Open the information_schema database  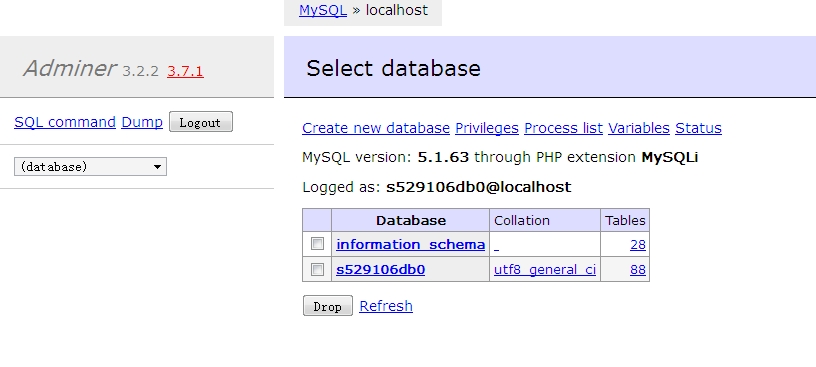[x=411, y=244]
